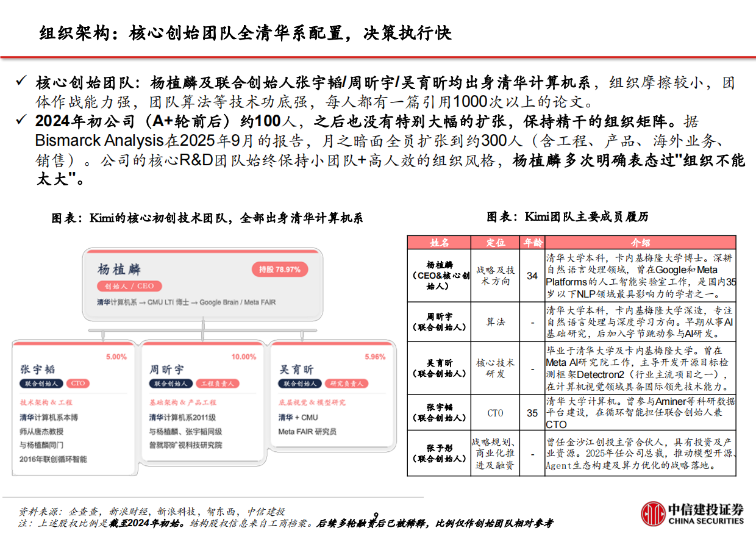
Task: Click the 联合创始人 badge on 张宇韬 card
Action: (x=41, y=384)
